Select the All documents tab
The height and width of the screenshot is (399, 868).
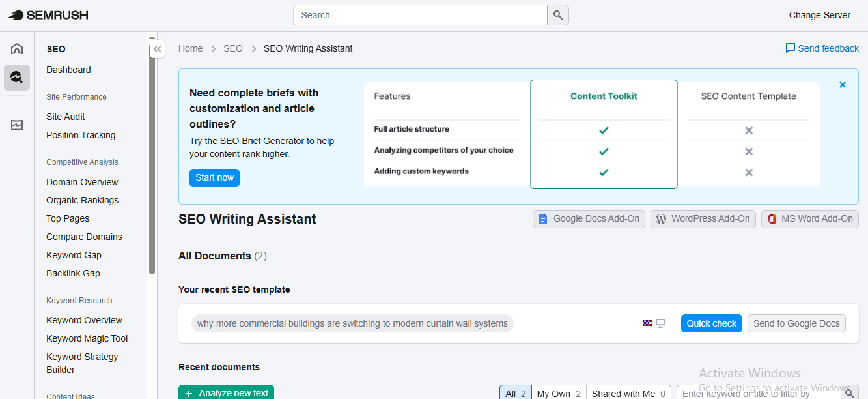(516, 393)
